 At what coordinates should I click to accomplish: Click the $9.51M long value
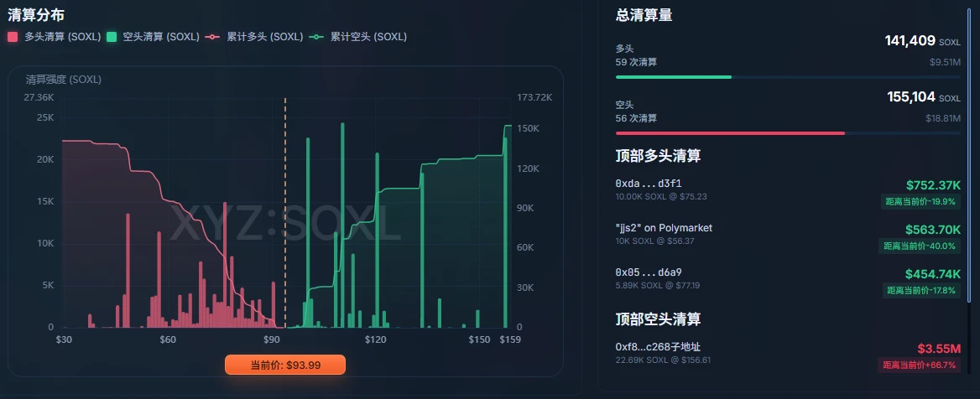(945, 62)
